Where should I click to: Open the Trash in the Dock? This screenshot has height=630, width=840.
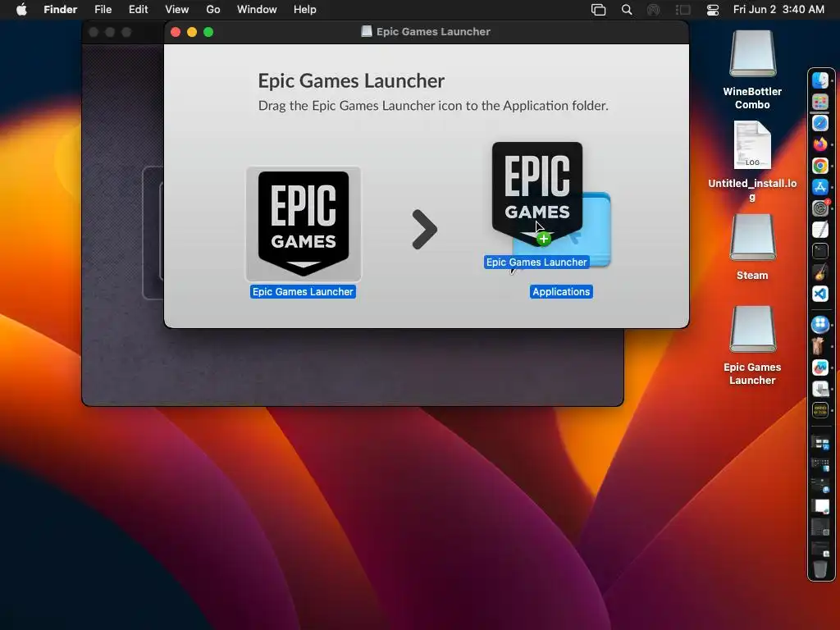point(820,568)
